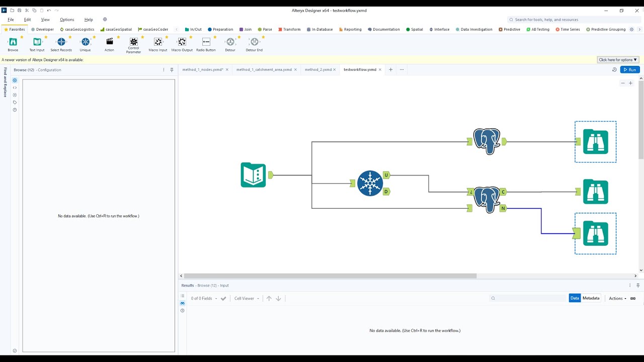Run the workflow with Run button
This screenshot has width=644, height=362.
[x=630, y=70]
